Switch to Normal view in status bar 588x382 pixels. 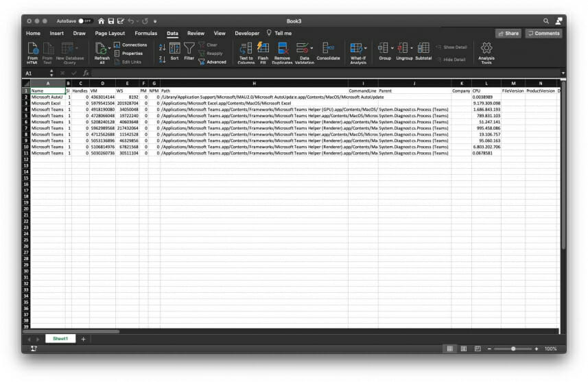(x=449, y=348)
